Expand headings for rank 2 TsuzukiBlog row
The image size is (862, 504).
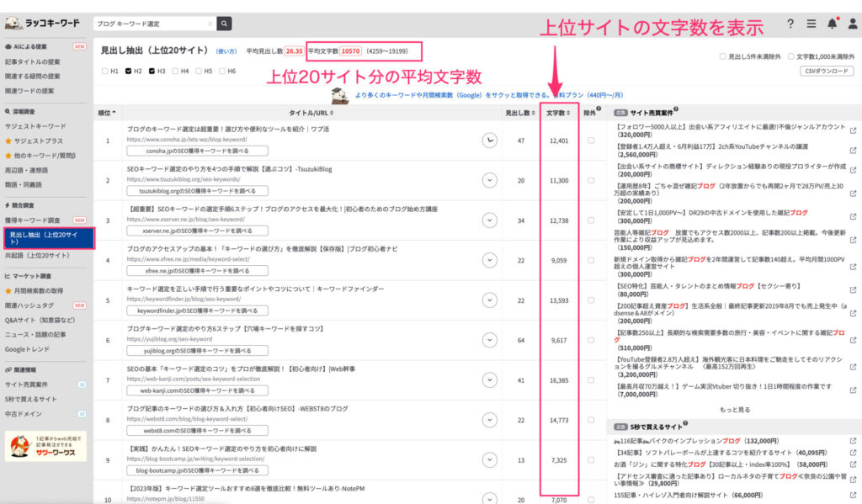[x=489, y=180]
